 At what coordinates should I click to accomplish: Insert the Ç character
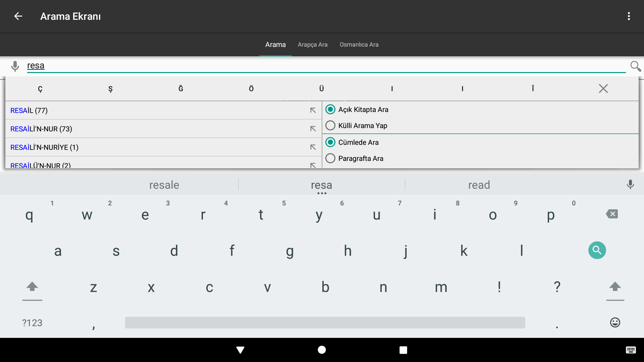(x=40, y=88)
